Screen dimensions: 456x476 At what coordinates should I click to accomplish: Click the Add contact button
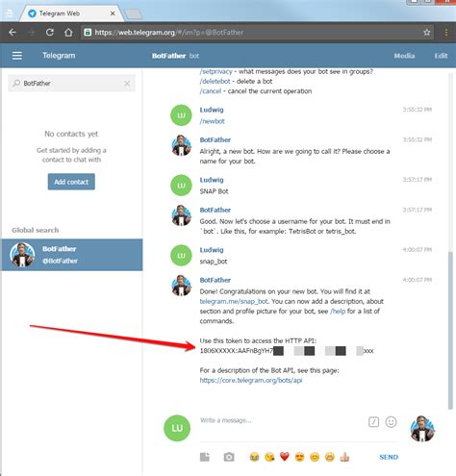tap(71, 182)
